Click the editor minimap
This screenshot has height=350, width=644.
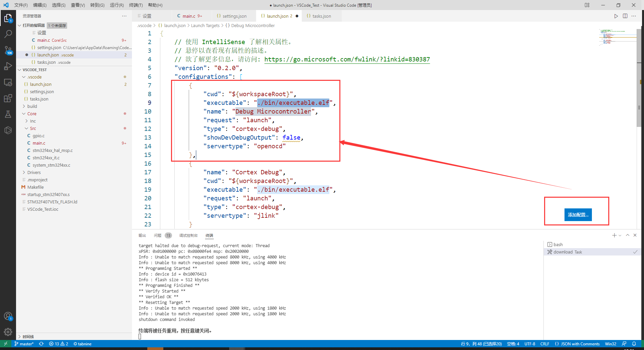coord(617,37)
